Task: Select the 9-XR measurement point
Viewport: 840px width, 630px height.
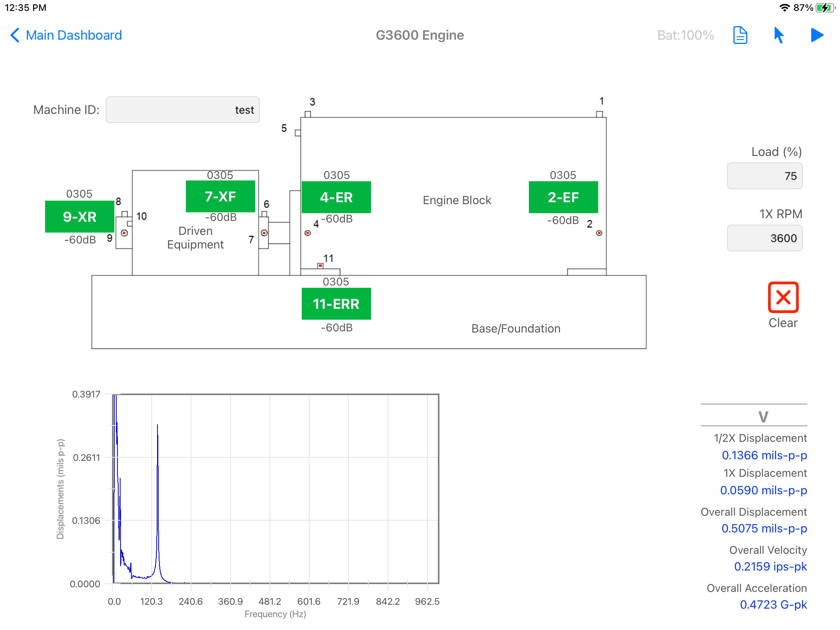Action: coord(80,217)
